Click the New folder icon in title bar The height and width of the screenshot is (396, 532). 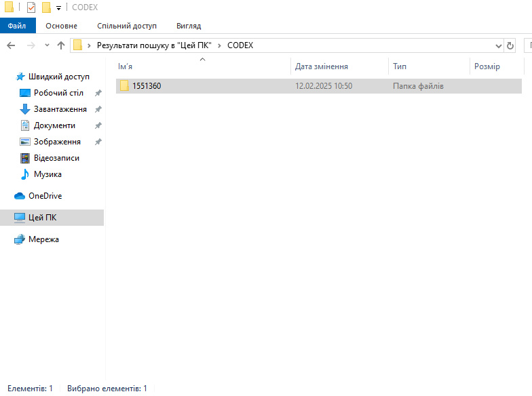pos(46,7)
